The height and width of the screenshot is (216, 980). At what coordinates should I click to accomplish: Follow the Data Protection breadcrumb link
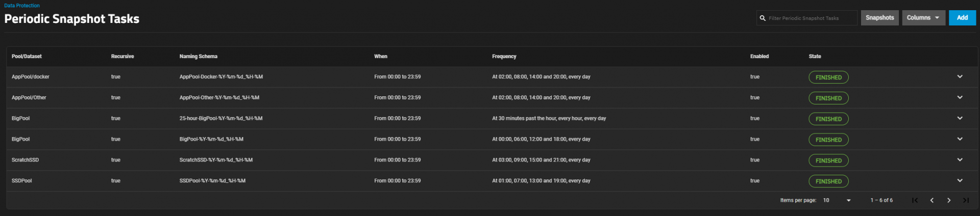point(22,6)
